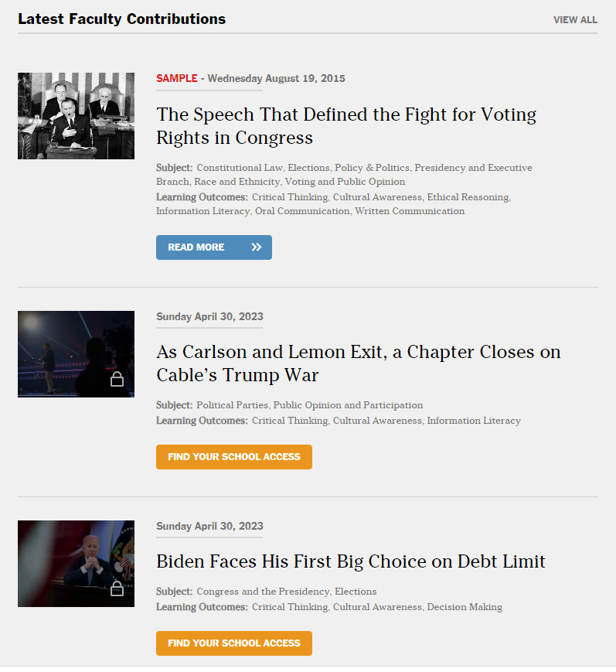Screen dimensions: 616x672
Task: Select the Carlson stage photo thumbnail
Action: (76, 354)
